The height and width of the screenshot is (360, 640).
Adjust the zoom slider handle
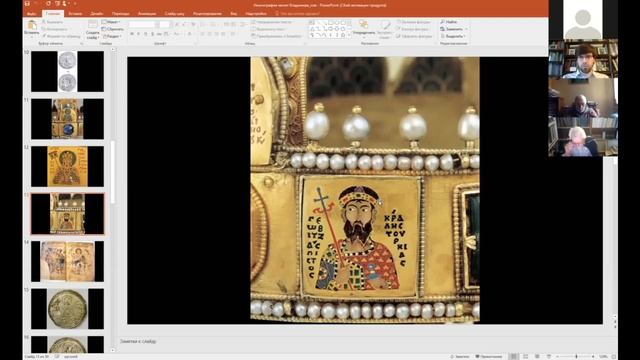(576, 356)
